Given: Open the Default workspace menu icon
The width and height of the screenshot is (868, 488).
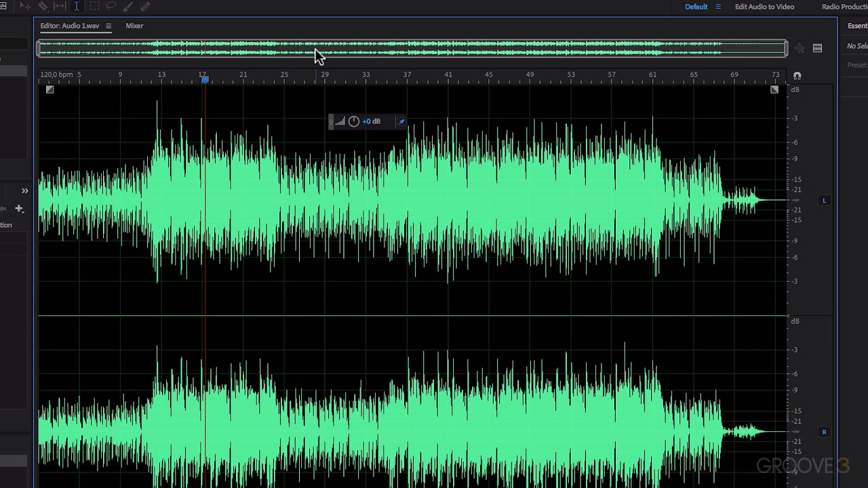Looking at the screenshot, I should 718,7.
